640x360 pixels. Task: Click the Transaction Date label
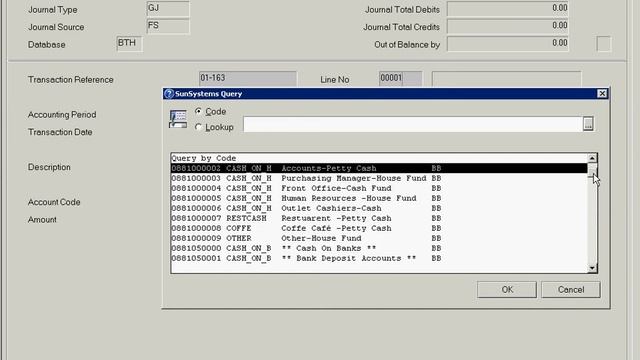click(60, 132)
